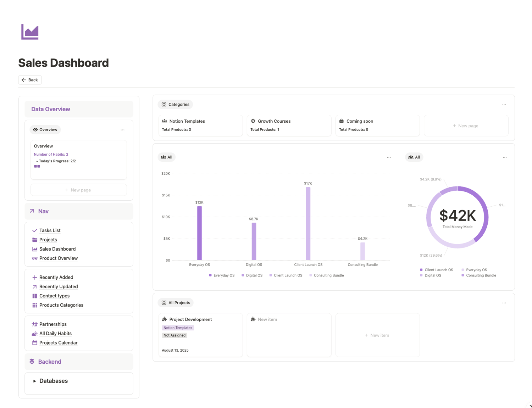Open the Projects page link
Viewport: 532px width, 408px height.
[48, 240]
